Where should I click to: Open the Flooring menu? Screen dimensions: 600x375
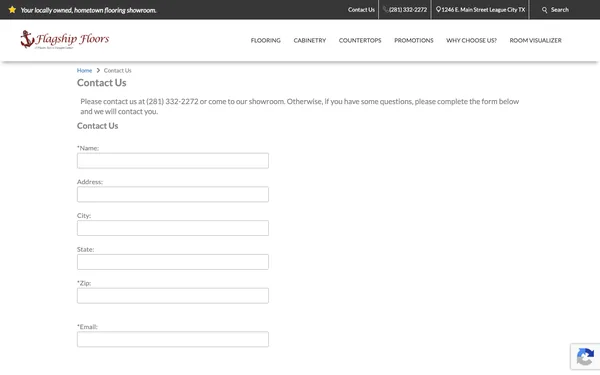click(266, 40)
